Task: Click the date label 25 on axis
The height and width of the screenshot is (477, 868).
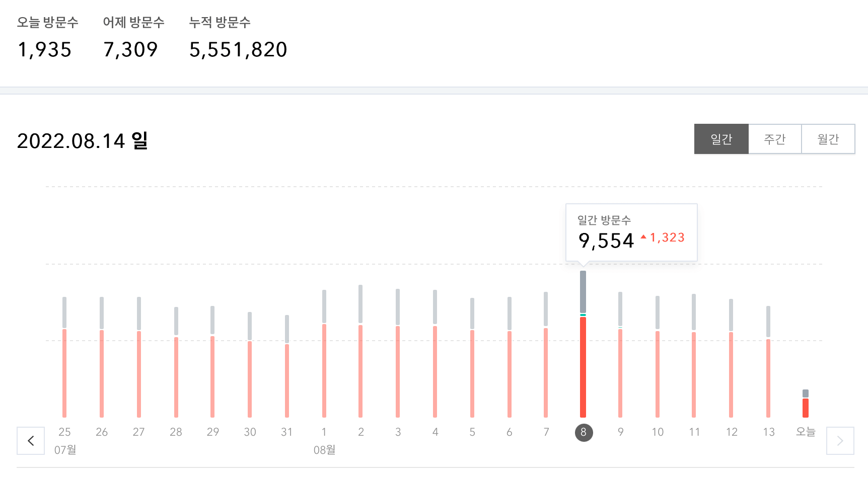Action: [64, 432]
